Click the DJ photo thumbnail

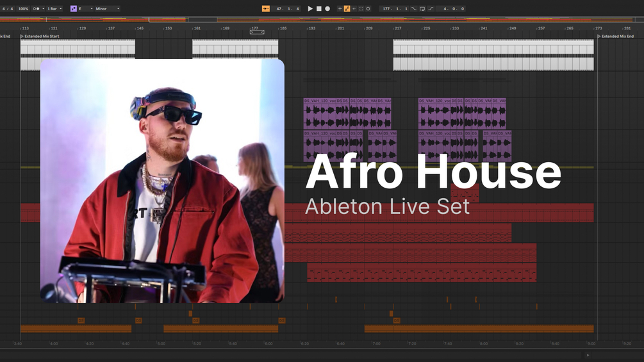pos(162,181)
